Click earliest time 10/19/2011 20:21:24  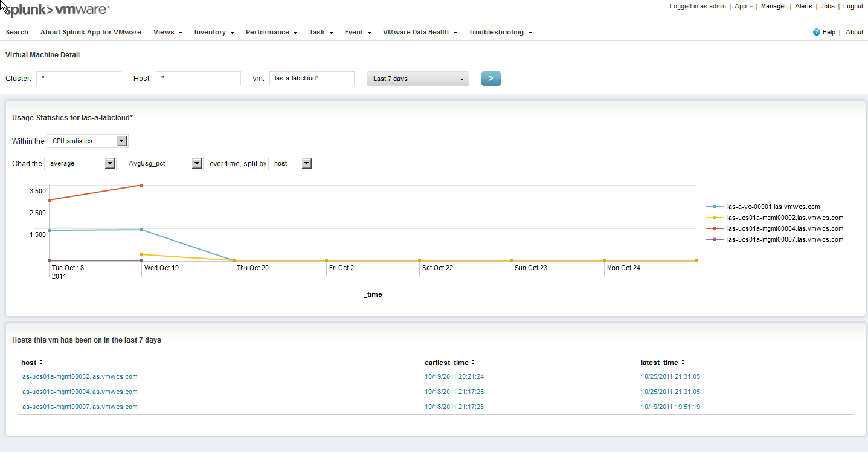[454, 376]
